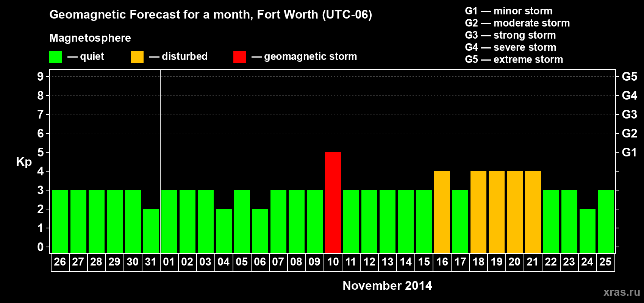Viewport: 644px width, 303px height.
Task: Click date label 17 on the axis
Action: coord(460,262)
